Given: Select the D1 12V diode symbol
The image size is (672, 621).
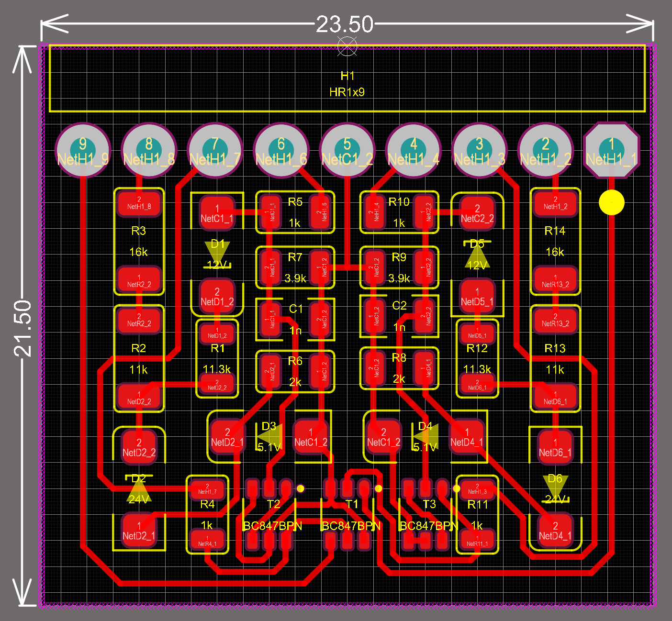Looking at the screenshot, I should tap(217, 255).
